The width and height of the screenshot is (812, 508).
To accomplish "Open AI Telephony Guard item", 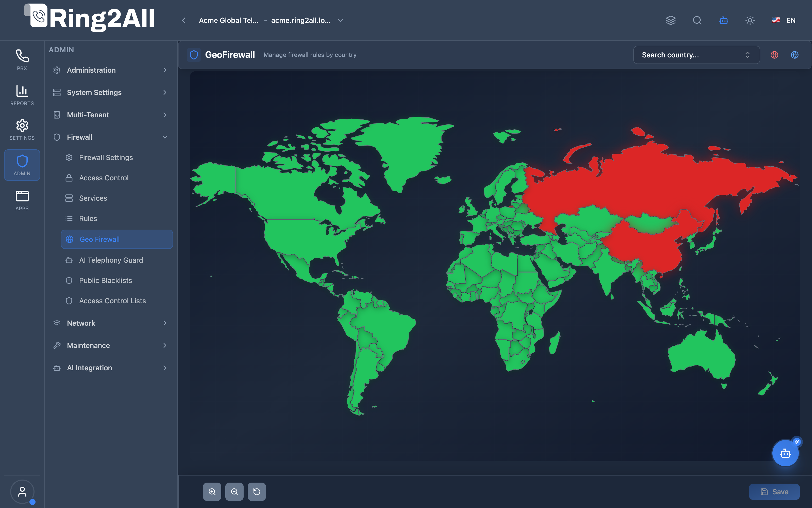I will (x=117, y=260).
